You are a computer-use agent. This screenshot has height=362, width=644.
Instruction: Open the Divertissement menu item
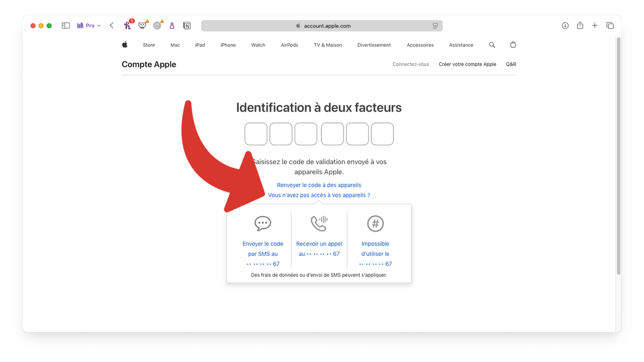pos(374,45)
